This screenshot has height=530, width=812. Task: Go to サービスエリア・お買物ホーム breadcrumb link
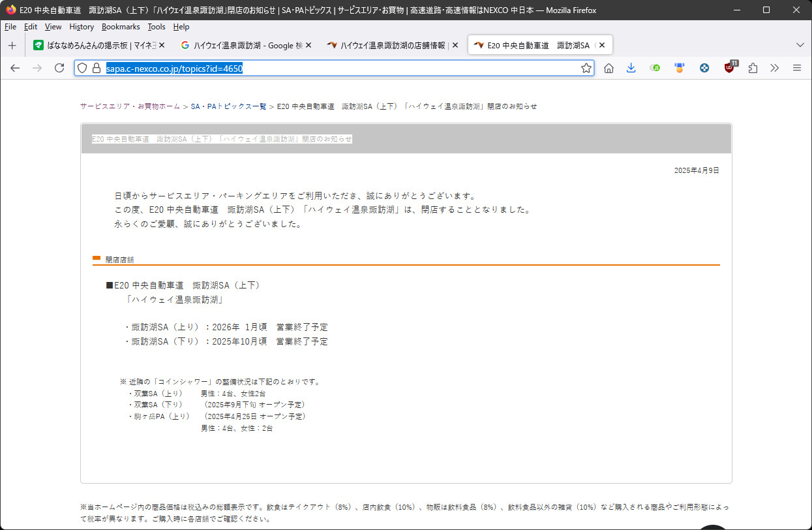[x=130, y=106]
